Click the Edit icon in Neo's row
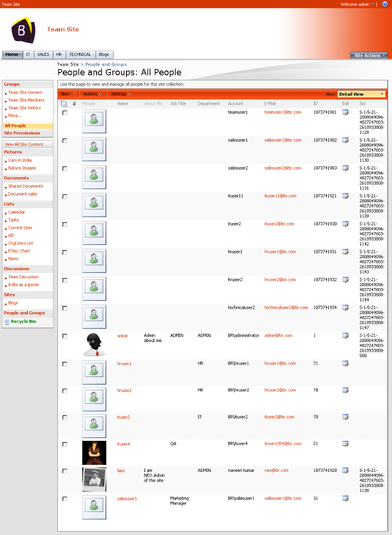 [x=346, y=470]
